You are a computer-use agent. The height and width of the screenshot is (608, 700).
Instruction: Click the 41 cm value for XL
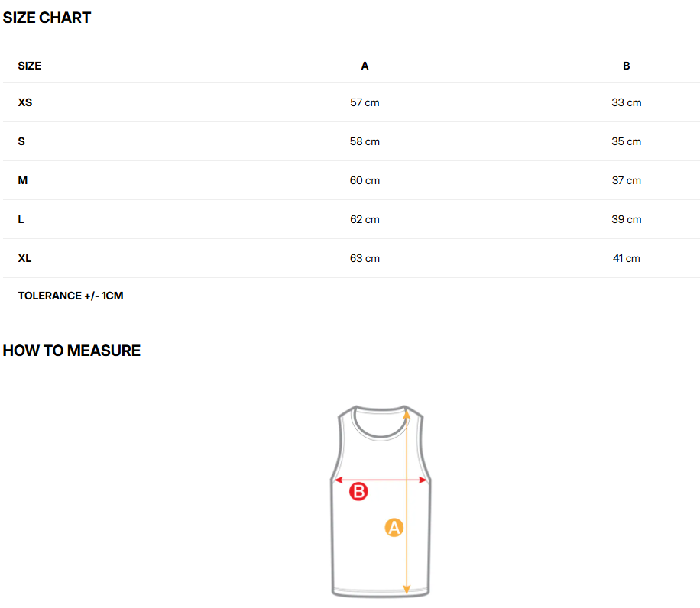pos(627,258)
